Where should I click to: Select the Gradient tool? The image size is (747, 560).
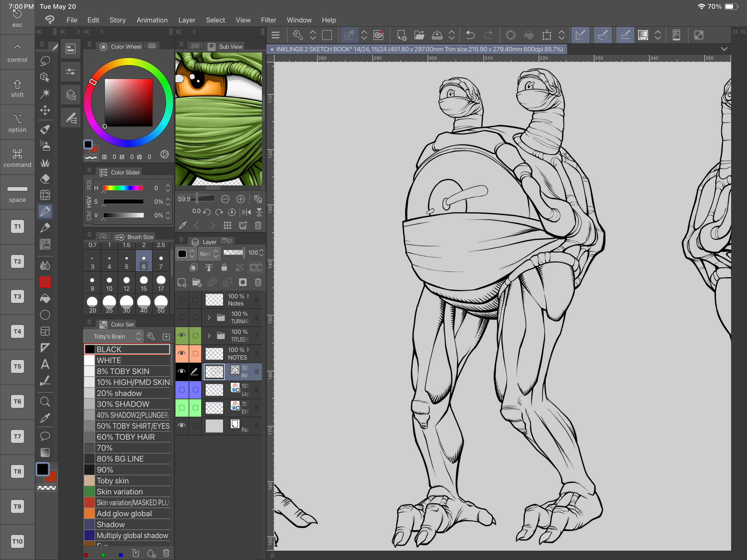tap(45, 452)
